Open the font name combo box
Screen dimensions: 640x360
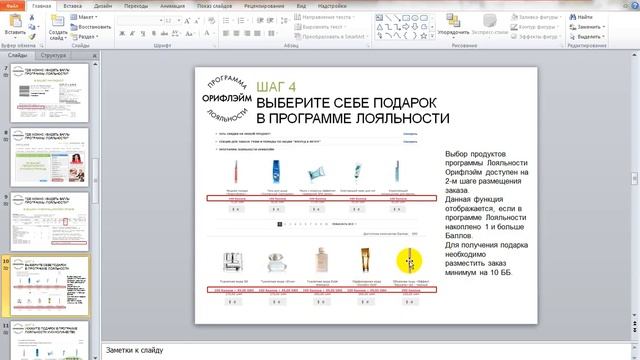(x=140, y=20)
